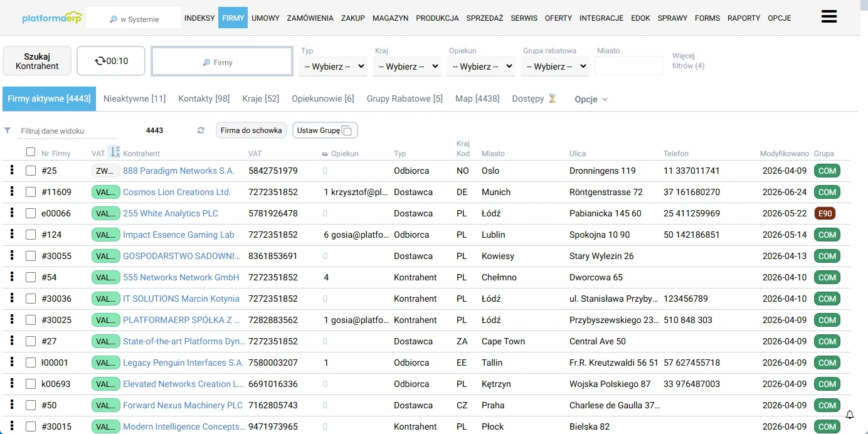Image resolution: width=868 pixels, height=434 pixels.
Task: Open the row menu dots for #30036
Action: [12, 298]
